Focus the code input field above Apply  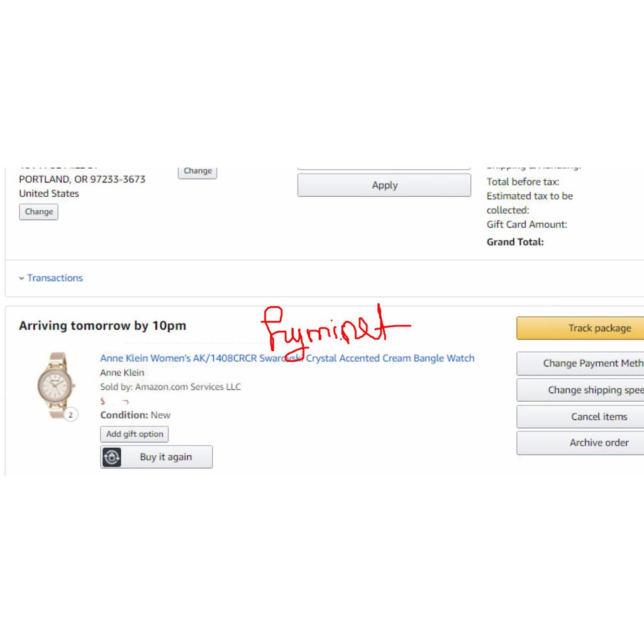click(x=384, y=169)
